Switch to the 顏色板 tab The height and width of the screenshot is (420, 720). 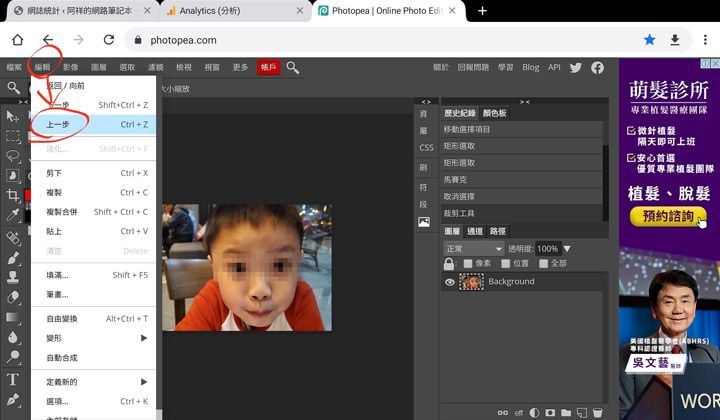coord(495,114)
